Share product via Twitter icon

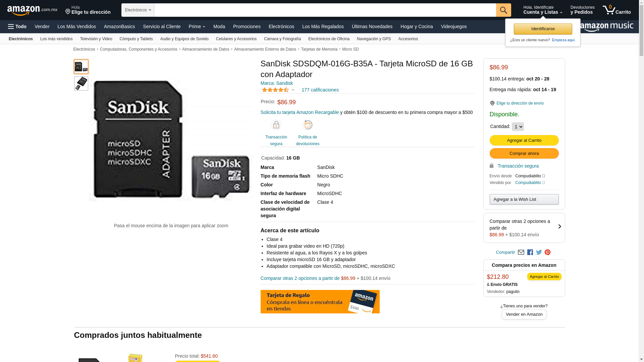pos(539,252)
